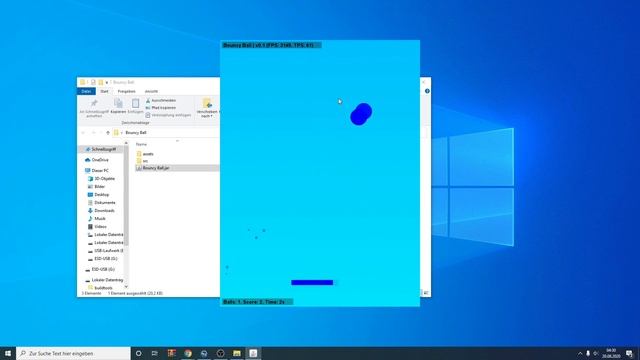Open the Windows Start menu
Screen dimensions: 640x360
click(x=8, y=353)
